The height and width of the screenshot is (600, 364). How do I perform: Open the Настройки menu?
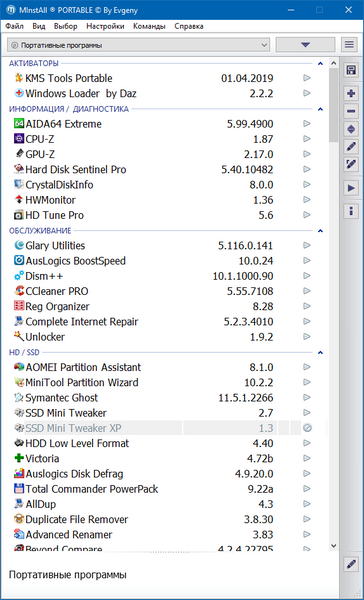[x=105, y=26]
